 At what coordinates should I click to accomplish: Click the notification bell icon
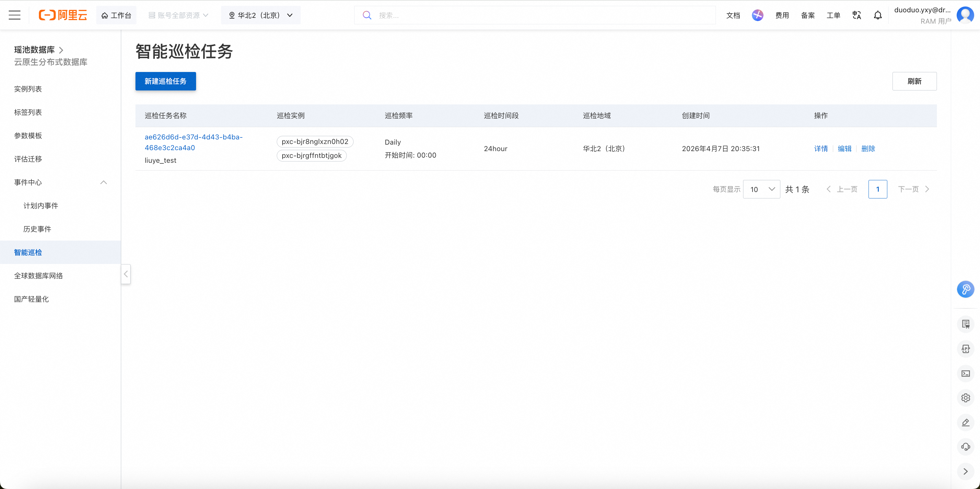[x=878, y=15]
